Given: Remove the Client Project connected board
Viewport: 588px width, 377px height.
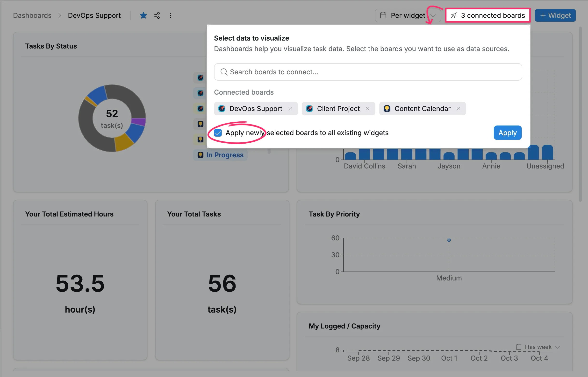Looking at the screenshot, I should (367, 108).
